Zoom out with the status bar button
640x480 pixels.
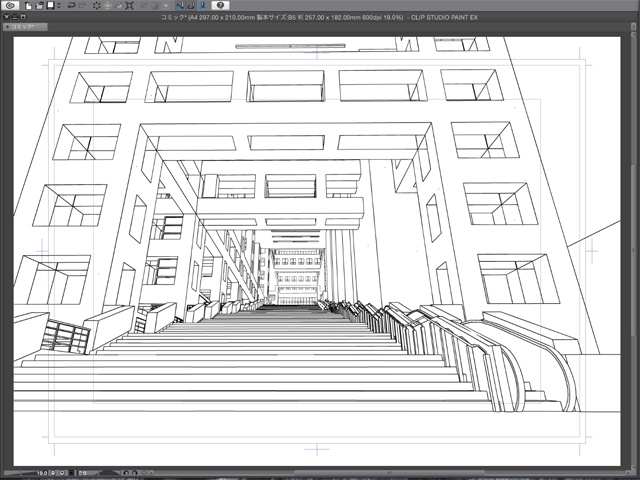tap(53, 473)
